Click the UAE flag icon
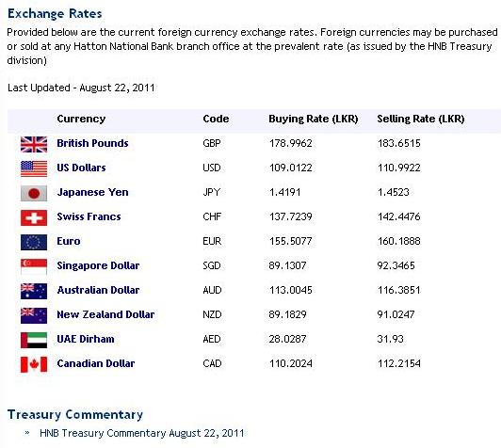Viewport: 501px width, 448px height. 34,340
